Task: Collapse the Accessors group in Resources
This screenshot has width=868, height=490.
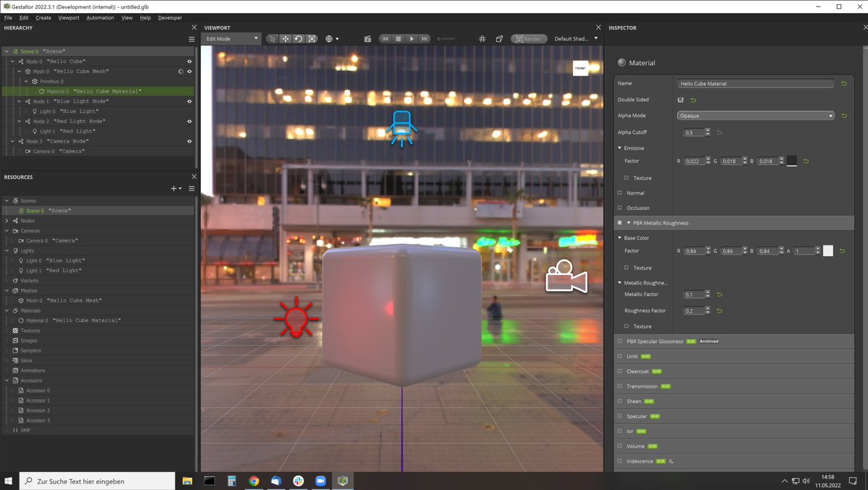Action: pos(7,381)
